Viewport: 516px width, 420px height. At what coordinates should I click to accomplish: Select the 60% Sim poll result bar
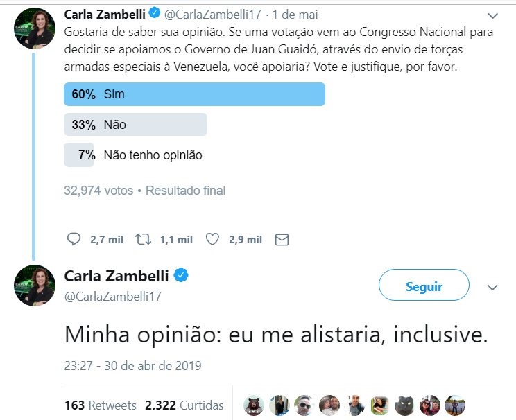point(194,94)
